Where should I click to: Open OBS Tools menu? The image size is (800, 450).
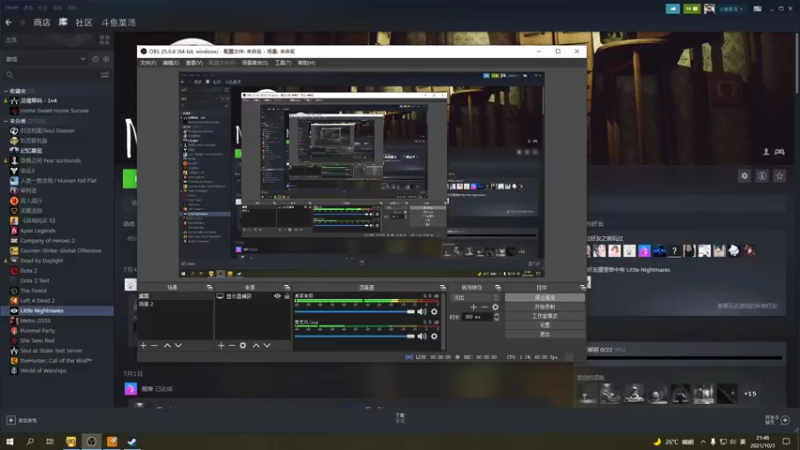tap(283, 63)
